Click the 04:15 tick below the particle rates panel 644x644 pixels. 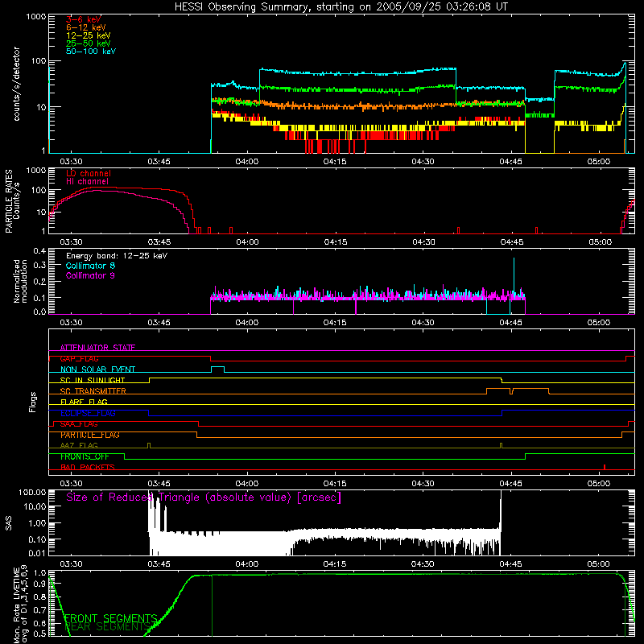(335, 242)
